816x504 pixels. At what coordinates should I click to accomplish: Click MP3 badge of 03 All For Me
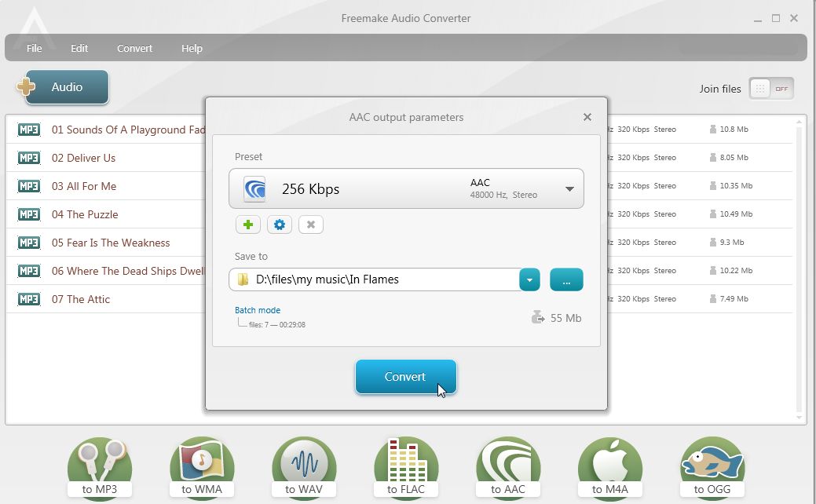pyautogui.click(x=28, y=186)
